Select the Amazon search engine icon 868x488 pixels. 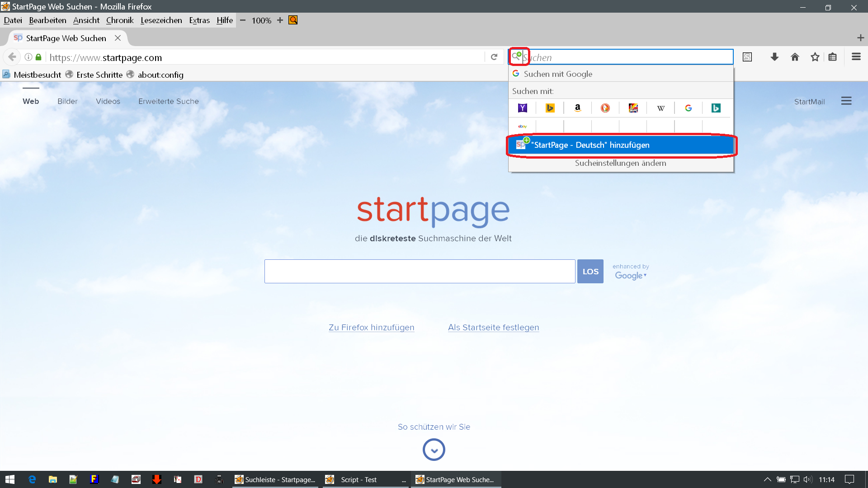(x=577, y=108)
